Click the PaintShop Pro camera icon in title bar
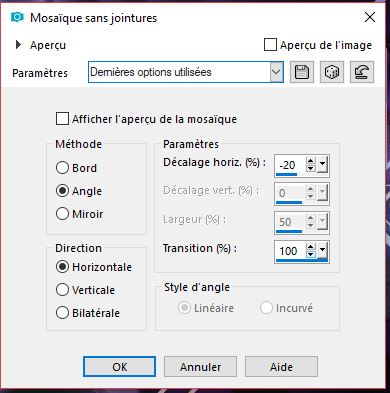Screen dimensions: 390x393 (x=17, y=17)
